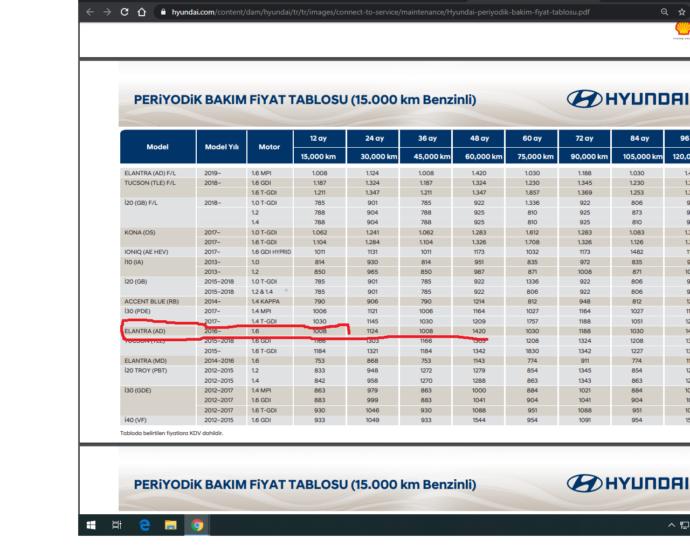
Task: Click the '1.2 & 1.4' motor cell
Action: coord(262,291)
